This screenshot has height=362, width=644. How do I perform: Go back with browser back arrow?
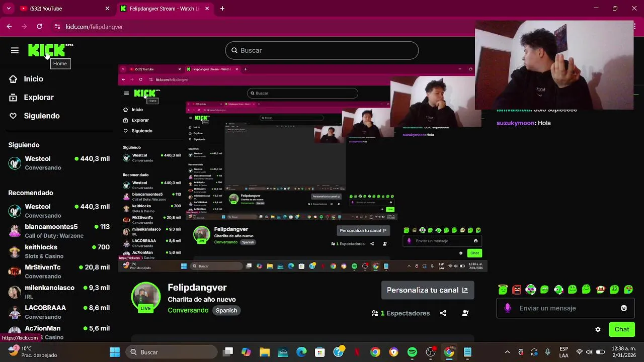click(x=9, y=27)
